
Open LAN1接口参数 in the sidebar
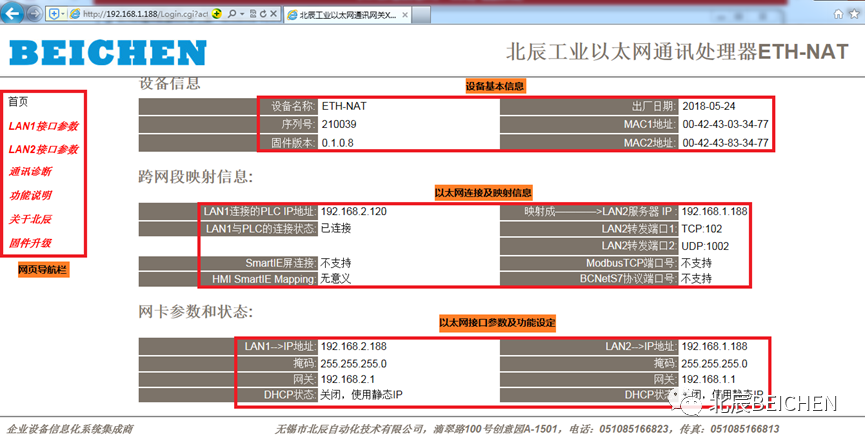point(44,126)
